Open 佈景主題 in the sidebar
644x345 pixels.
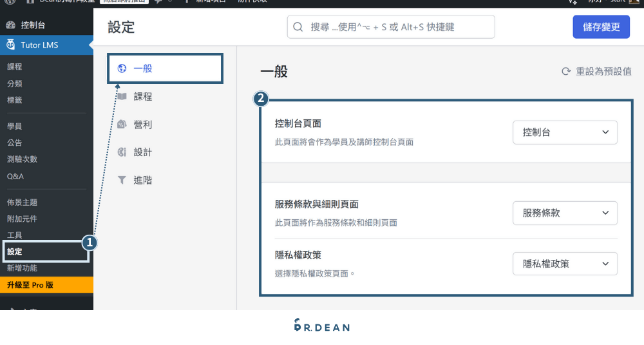click(x=22, y=202)
